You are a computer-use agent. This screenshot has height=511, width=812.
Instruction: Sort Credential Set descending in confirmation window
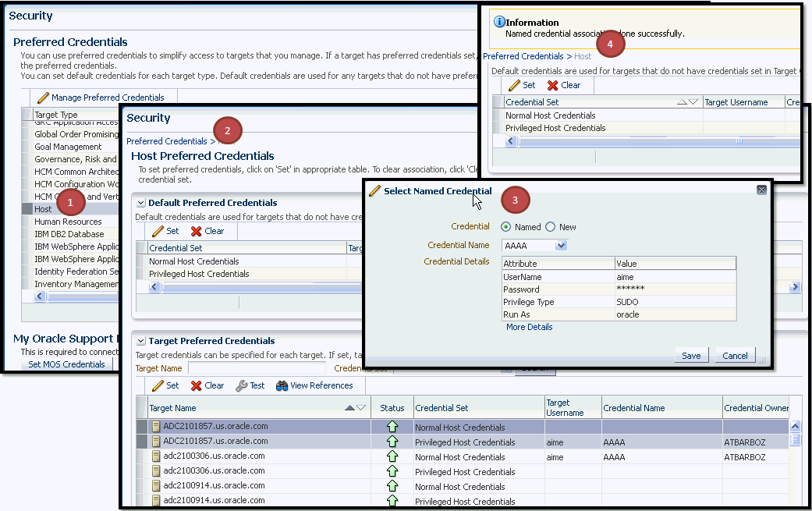tap(693, 102)
